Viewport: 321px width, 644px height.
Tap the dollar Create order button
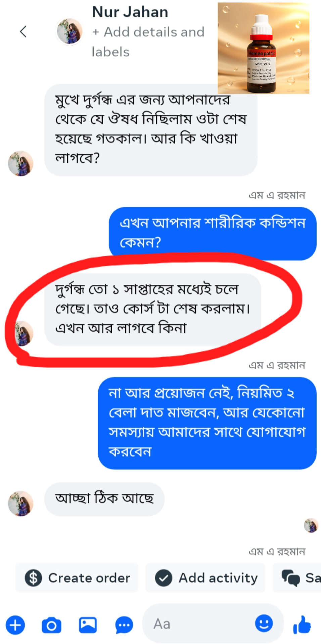tap(77, 578)
